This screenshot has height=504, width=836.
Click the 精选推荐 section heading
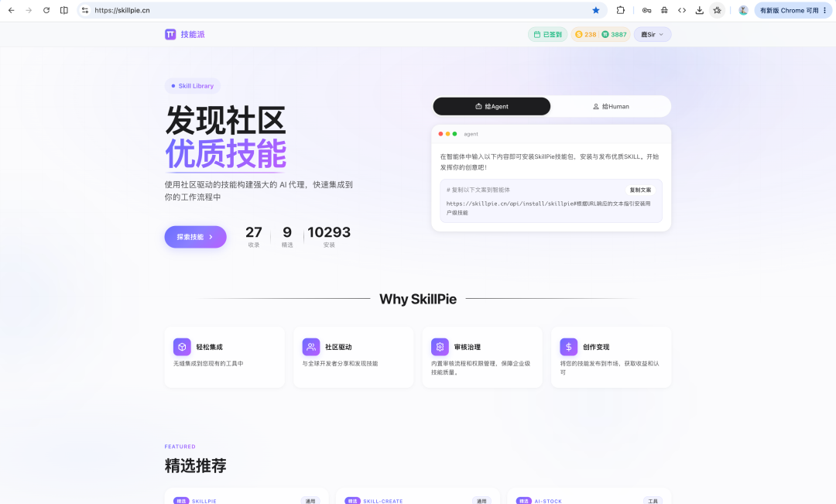point(196,465)
